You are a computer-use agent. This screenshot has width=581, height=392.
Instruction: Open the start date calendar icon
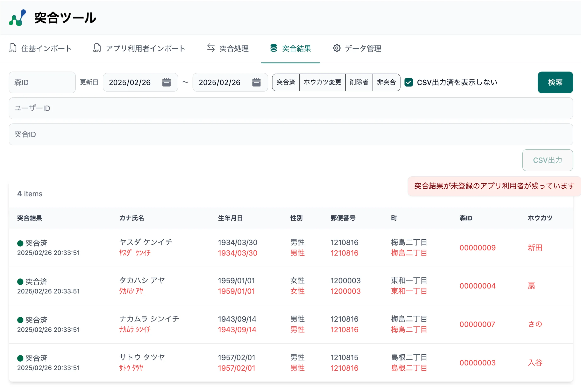pos(166,82)
